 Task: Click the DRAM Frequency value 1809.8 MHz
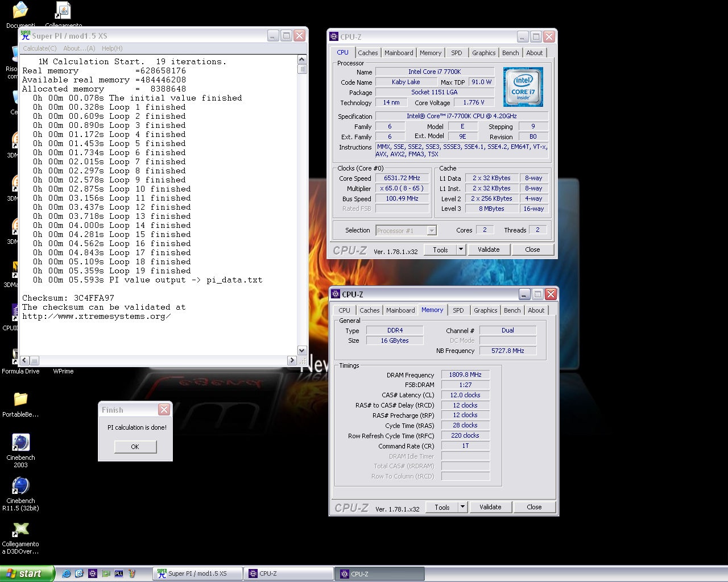pyautogui.click(x=465, y=375)
